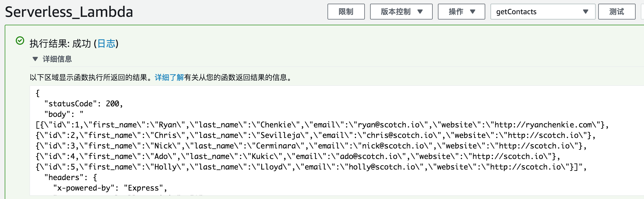Screen dimensions: 644x199
Task: Select the Nick Cerminara contact line
Action: [311, 146]
